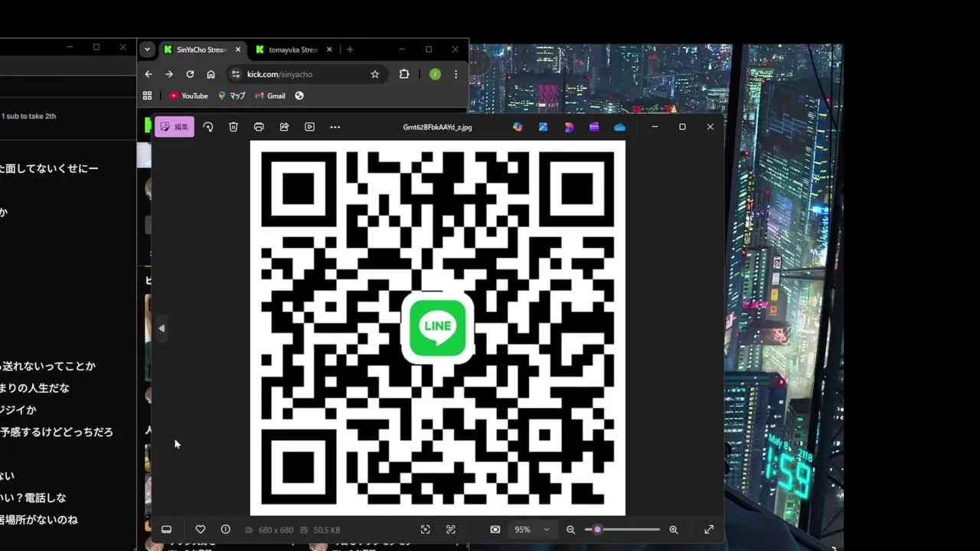Open the edit (編集) button in Photos
The image size is (980, 551).
[175, 127]
